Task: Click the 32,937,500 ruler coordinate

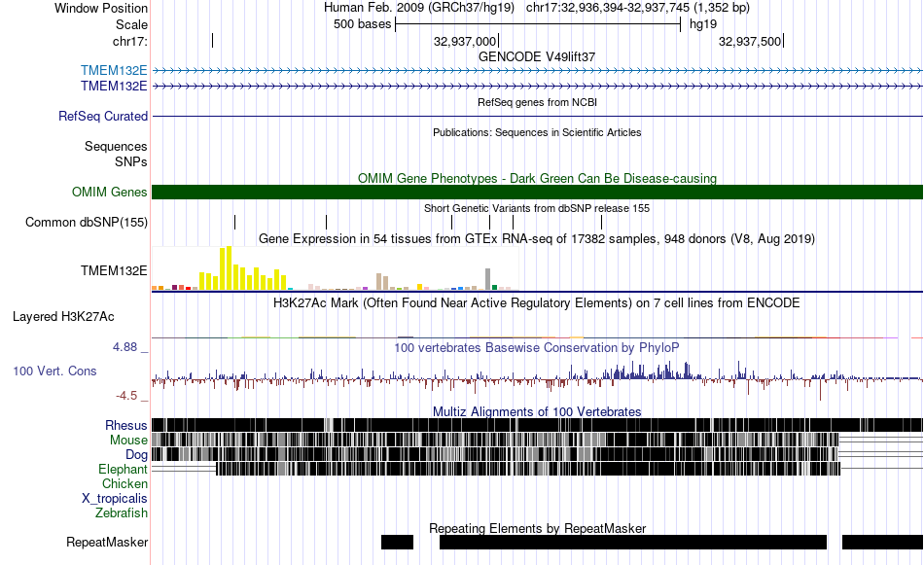Action: coord(750,41)
